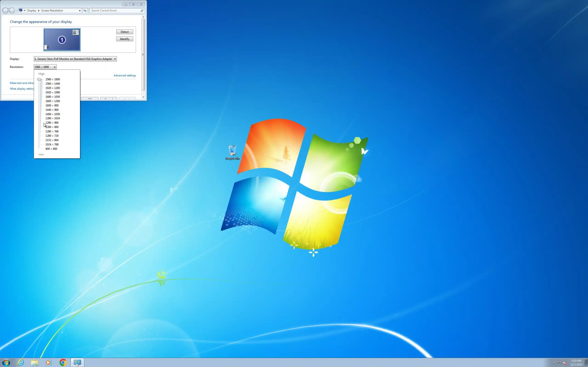Image resolution: width=588 pixels, height=367 pixels.
Task: Click the volume muted tray icon
Action: (x=565, y=363)
